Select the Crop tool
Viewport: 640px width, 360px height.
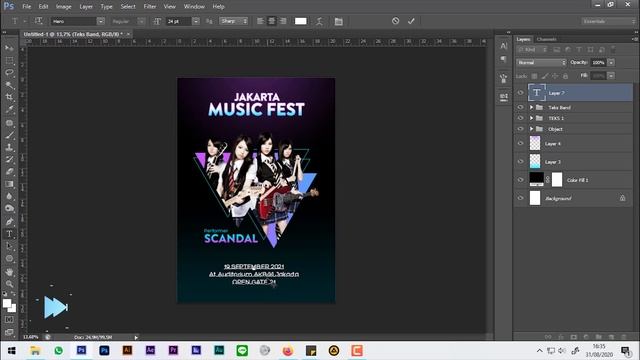pos(9,97)
